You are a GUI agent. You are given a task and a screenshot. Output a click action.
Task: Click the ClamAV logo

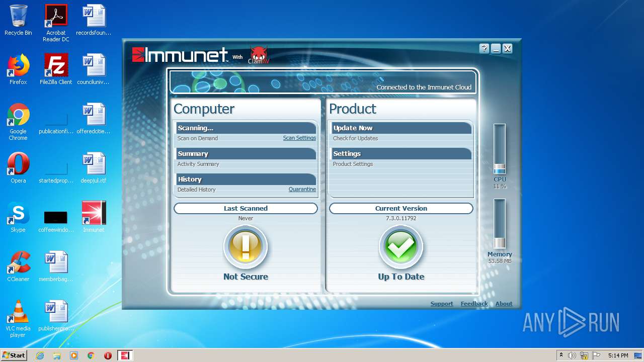pos(259,54)
